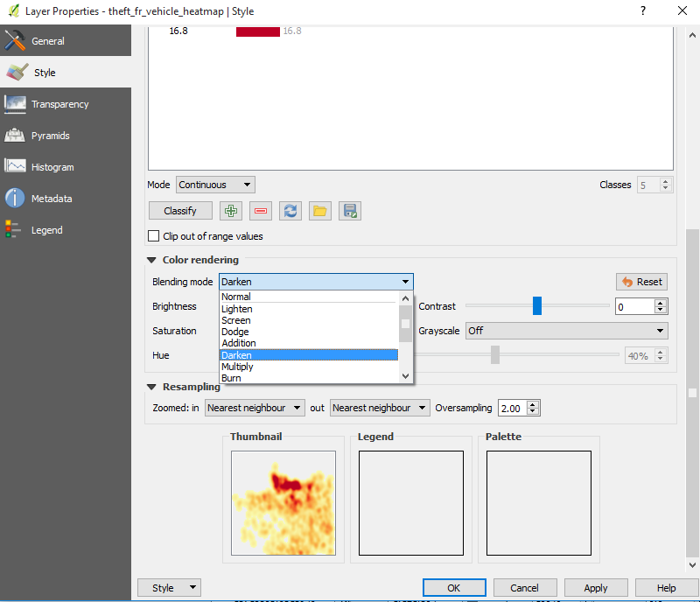Apply the current style settings
The width and height of the screenshot is (700, 602).
point(596,587)
